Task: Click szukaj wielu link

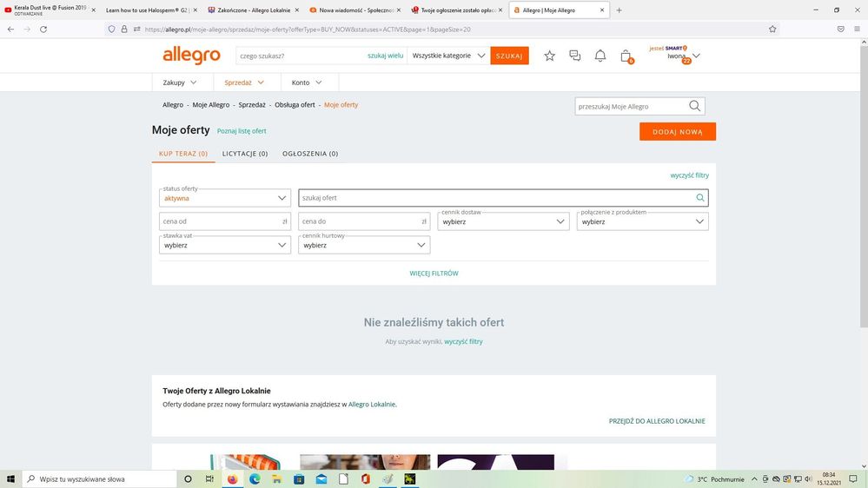Action: (x=385, y=56)
